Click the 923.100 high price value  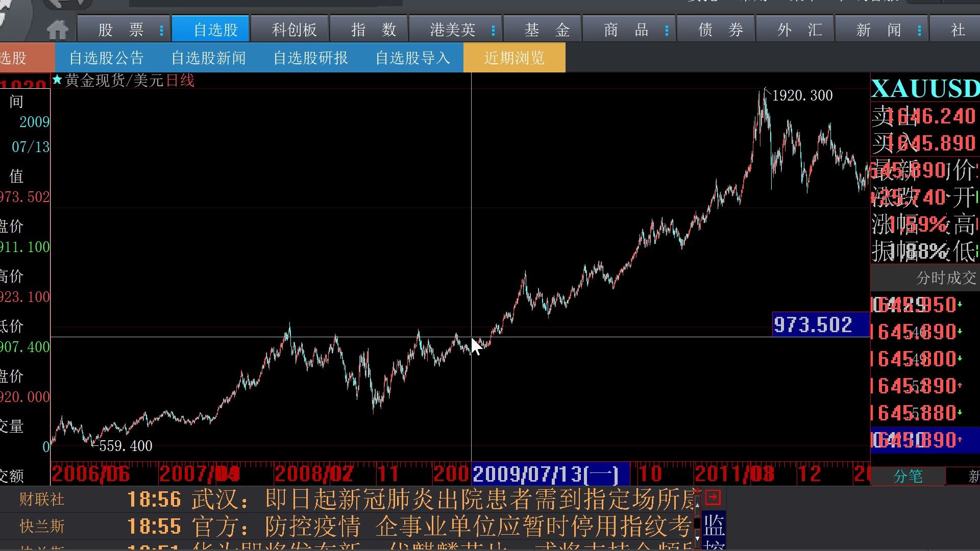coord(25,297)
